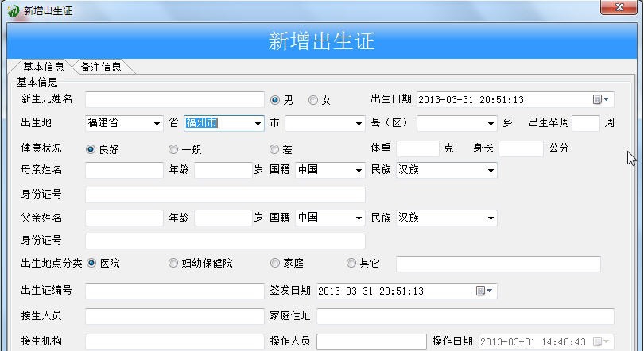Screen dimensions: 644x351
Task: Focus the 出生证编号 input field
Action: (x=175, y=291)
